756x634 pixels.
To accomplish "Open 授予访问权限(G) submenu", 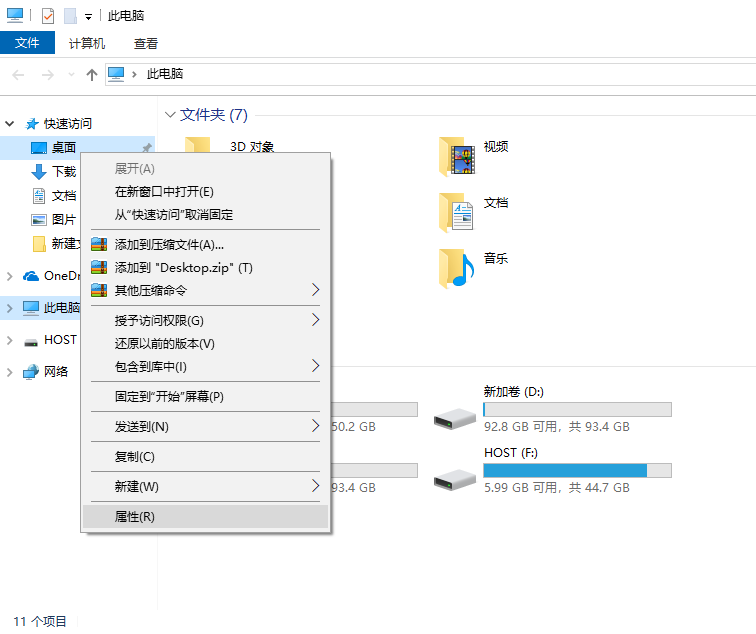I will (205, 321).
